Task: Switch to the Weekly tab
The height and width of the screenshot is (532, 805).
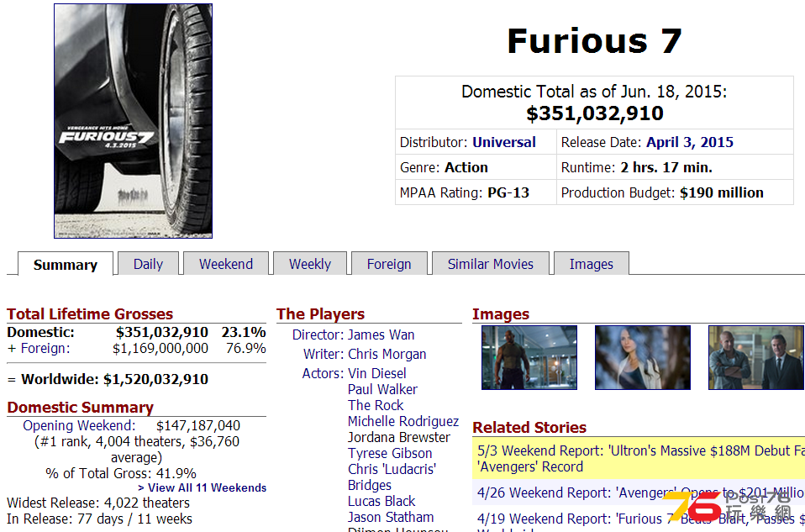Action: (310, 264)
